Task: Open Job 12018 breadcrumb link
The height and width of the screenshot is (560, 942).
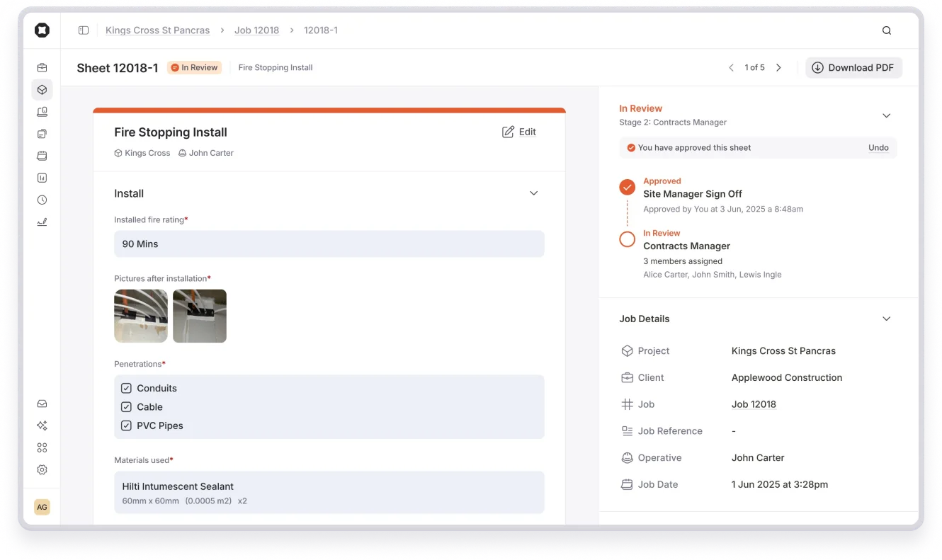Action: tap(257, 30)
